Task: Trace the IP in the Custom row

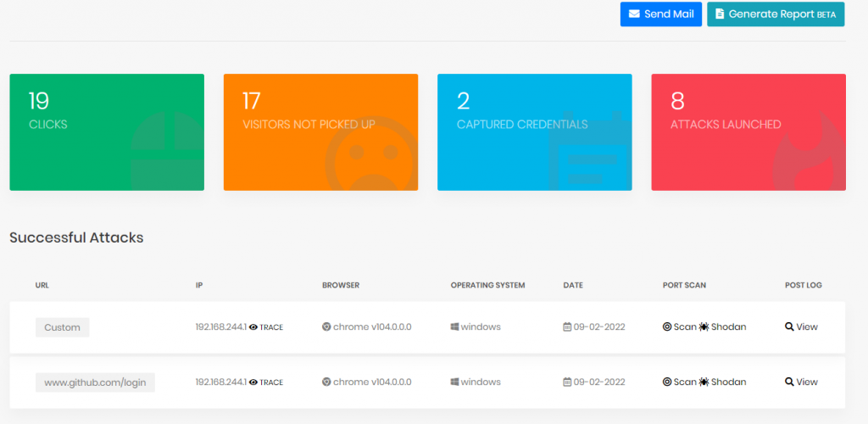Action: [x=266, y=327]
